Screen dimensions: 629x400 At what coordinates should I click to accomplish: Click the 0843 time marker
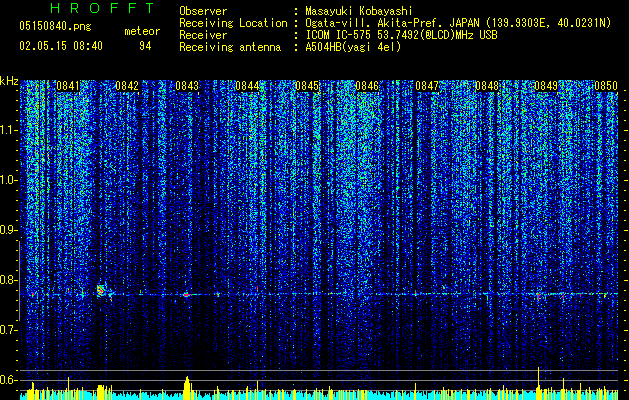click(187, 86)
